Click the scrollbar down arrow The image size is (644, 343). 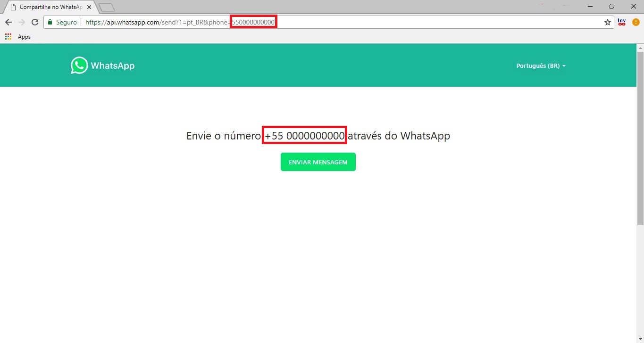[x=640, y=339]
